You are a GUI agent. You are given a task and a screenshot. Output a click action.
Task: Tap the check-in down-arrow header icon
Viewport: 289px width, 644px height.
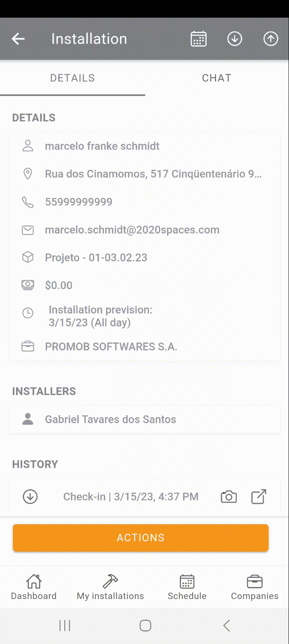[235, 39]
